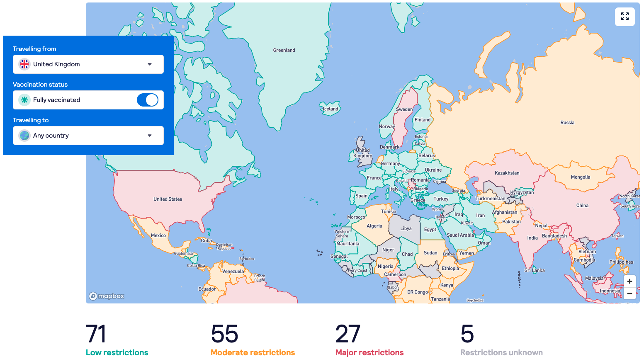The image size is (644, 359).
Task: Click the 'Travelling to' label text
Action: 31,120
